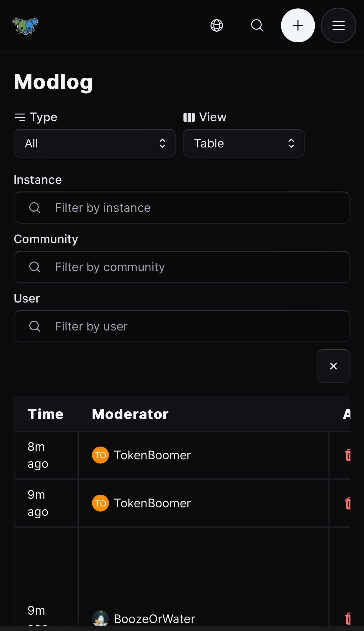This screenshot has width=364, height=631.
Task: Click the Time column header
Action: coord(46,414)
